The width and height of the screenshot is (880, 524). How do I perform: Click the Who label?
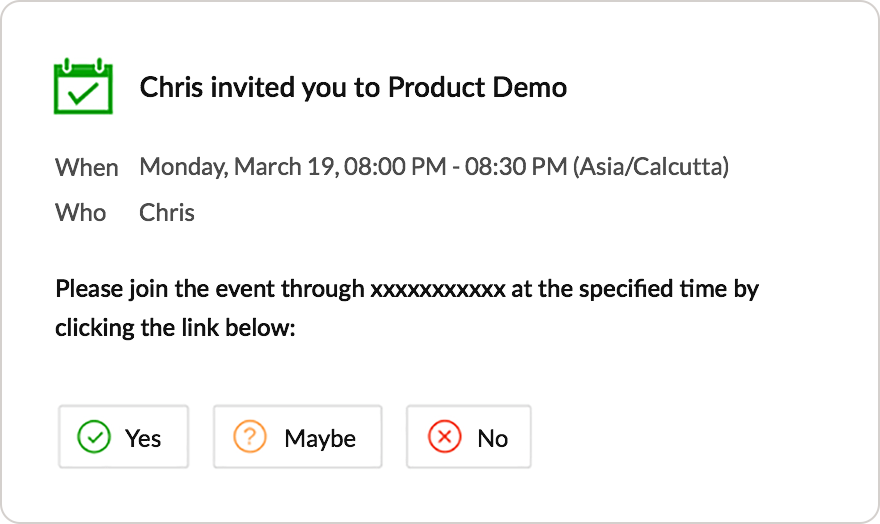80,212
